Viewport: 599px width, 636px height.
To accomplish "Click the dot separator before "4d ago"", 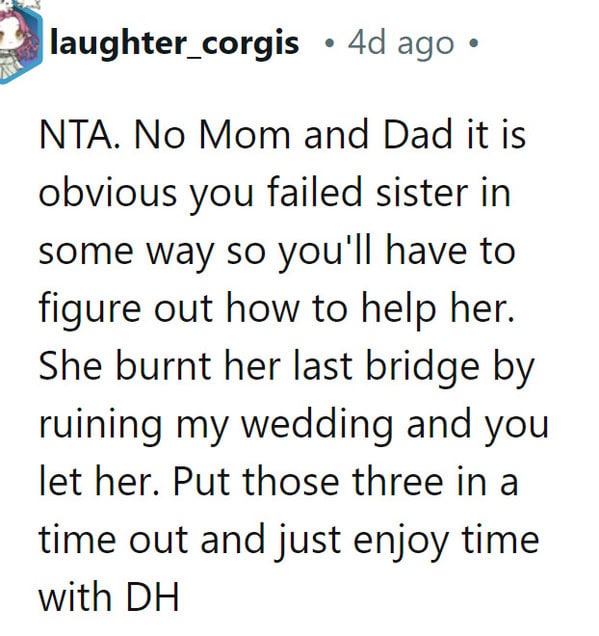I will pyautogui.click(x=330, y=43).
